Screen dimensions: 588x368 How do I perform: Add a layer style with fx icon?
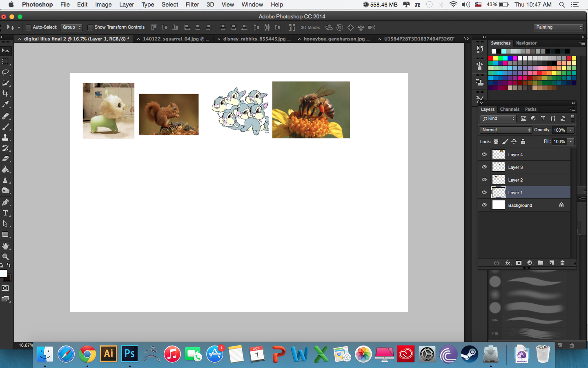click(508, 263)
